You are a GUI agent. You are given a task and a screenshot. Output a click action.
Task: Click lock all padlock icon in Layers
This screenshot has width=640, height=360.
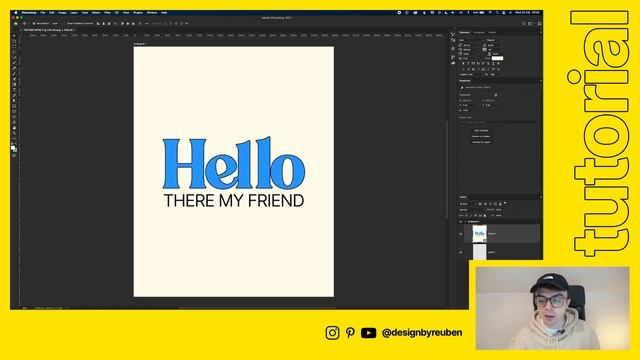coord(485,216)
